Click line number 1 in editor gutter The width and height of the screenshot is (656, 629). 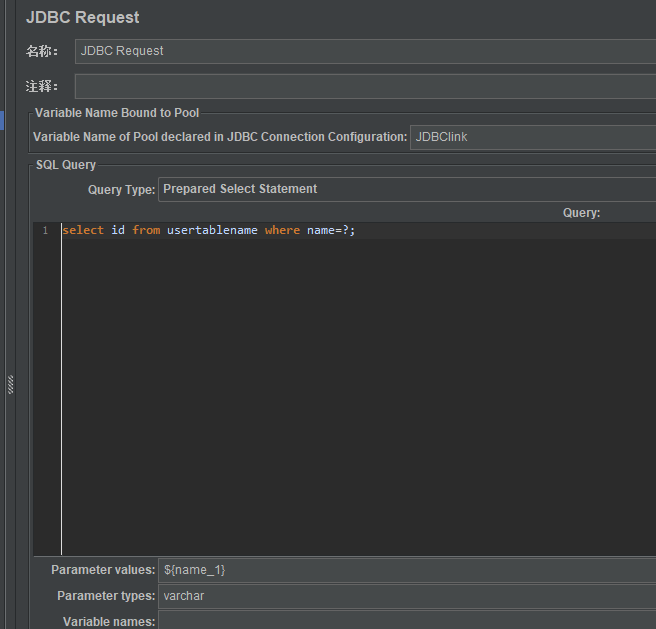[x=44, y=231]
